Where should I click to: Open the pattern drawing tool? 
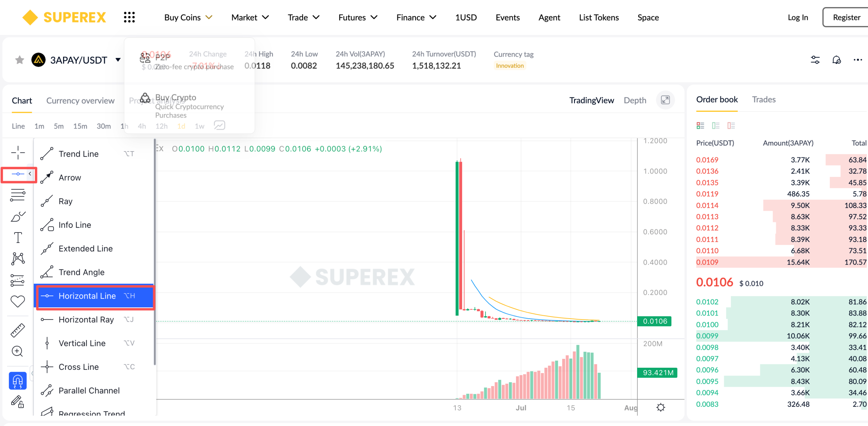point(18,259)
